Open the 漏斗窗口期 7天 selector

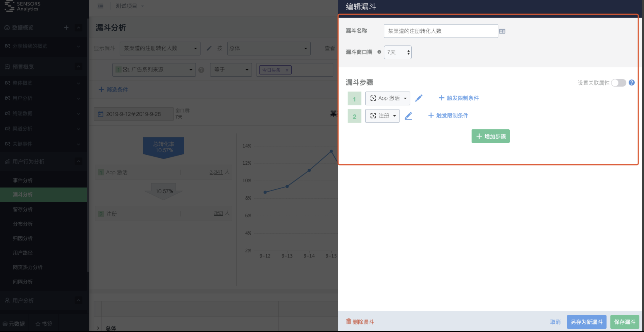point(397,52)
